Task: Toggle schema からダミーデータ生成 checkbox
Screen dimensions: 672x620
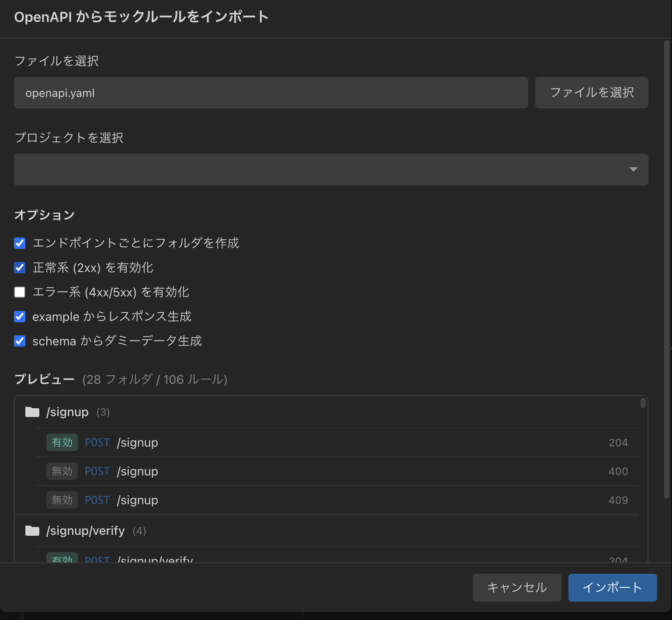Action: (x=20, y=341)
